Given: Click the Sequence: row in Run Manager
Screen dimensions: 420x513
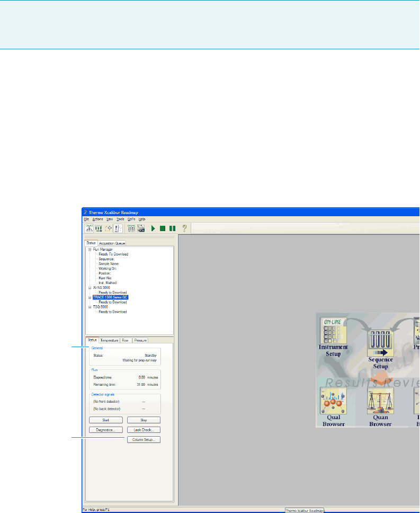Looking at the screenshot, I should (106, 259).
